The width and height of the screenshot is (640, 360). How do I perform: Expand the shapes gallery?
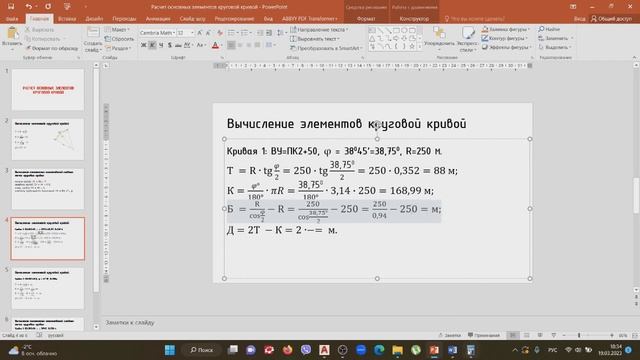coord(420,47)
